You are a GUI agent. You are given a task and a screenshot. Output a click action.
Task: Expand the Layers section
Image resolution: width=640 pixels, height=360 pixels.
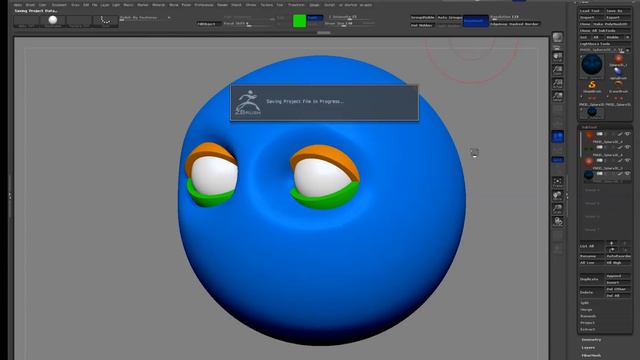point(588,348)
